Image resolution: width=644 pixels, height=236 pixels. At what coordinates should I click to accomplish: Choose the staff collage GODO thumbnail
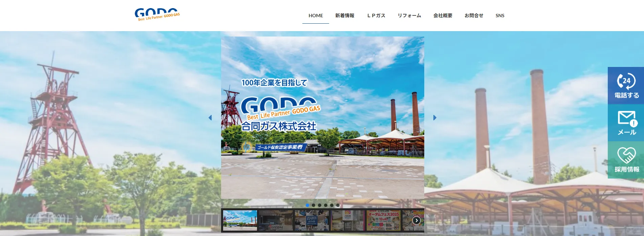coord(312,220)
